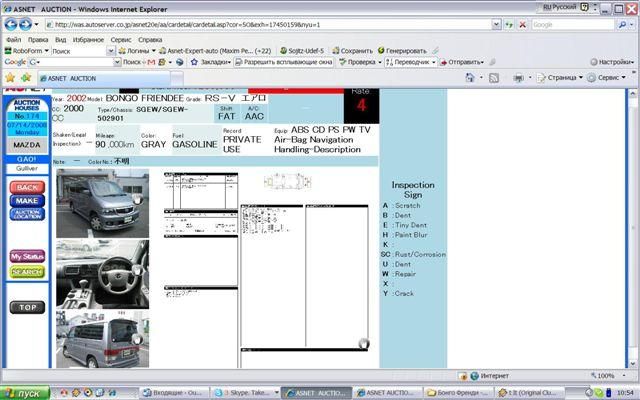The width and height of the screenshot is (640, 400).
Task: Click the SEARCH button on sidebar
Action: 27,272
